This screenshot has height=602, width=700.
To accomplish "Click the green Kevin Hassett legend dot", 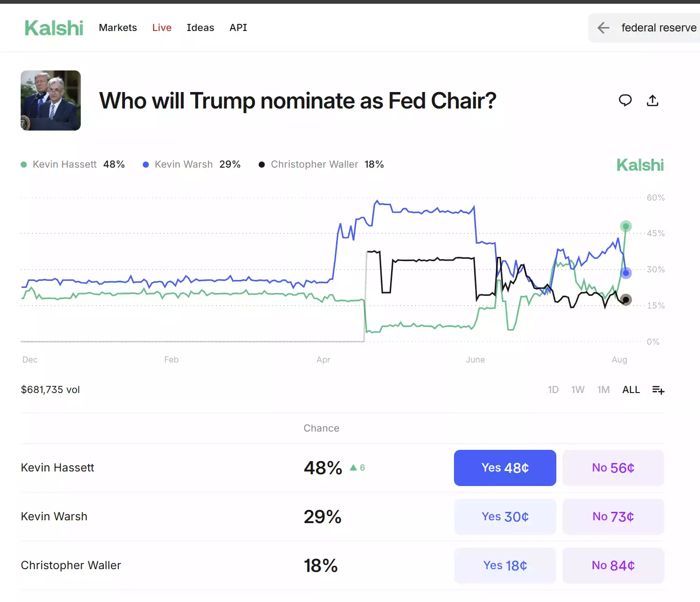I will [23, 164].
